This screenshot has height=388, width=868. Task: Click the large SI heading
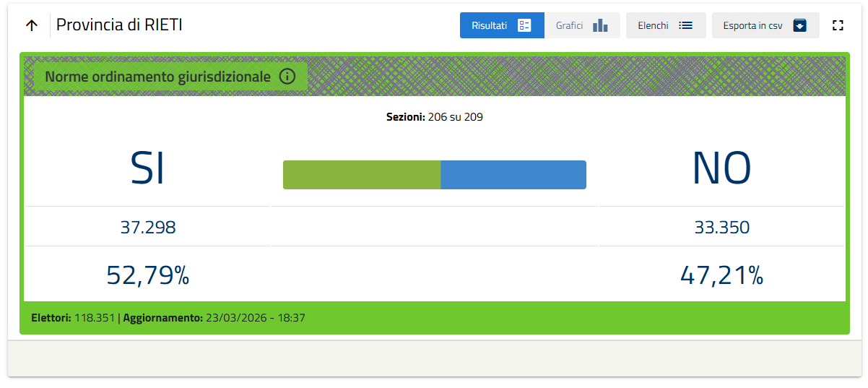(x=147, y=168)
